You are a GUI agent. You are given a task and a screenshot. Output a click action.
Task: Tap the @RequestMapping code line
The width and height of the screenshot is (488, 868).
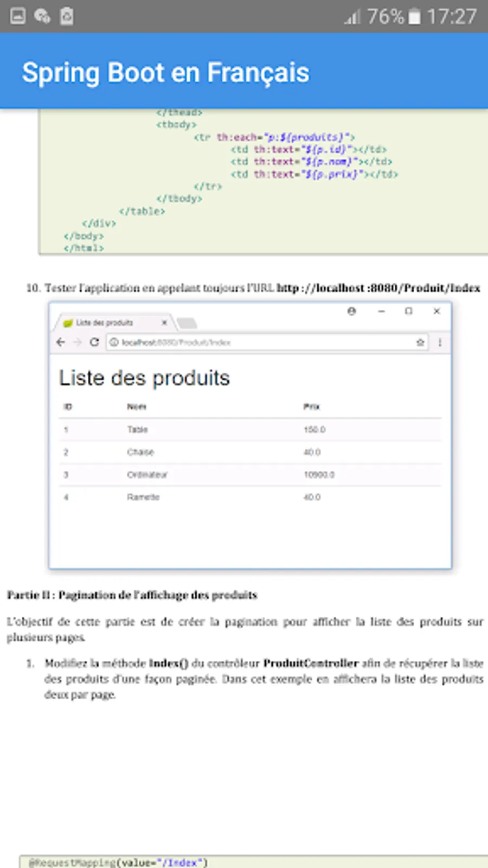[118, 863]
